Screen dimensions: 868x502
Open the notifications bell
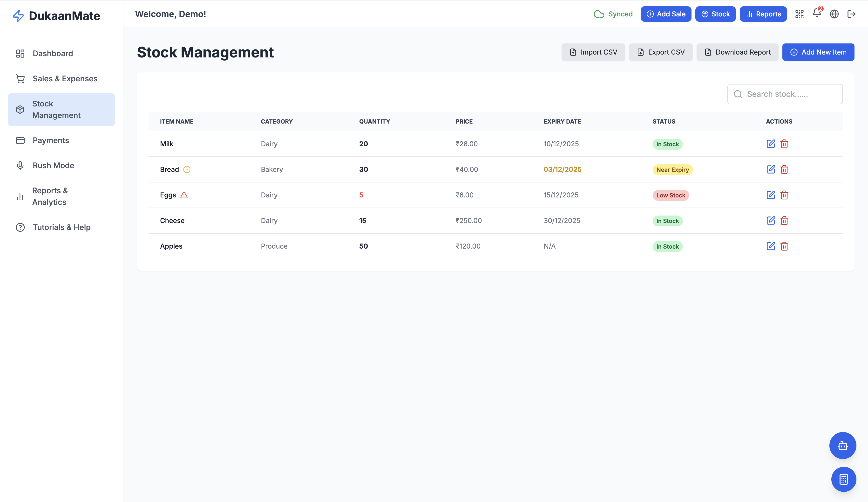click(817, 14)
